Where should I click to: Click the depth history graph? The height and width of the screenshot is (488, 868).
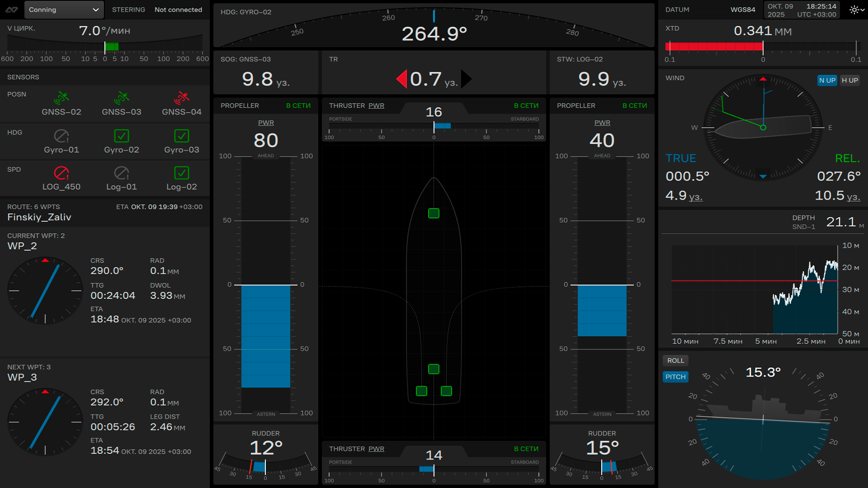coord(754,290)
